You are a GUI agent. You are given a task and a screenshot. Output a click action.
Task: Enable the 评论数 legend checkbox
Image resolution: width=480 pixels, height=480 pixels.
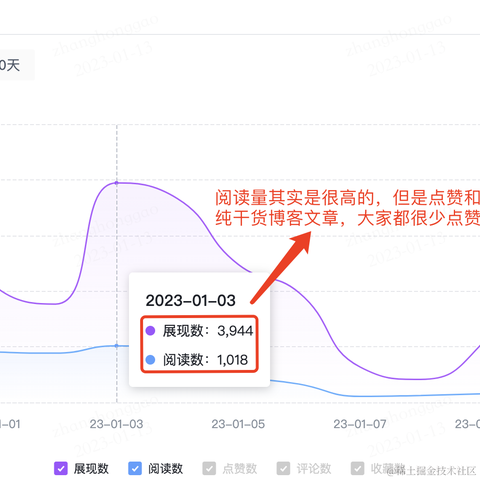283,468
